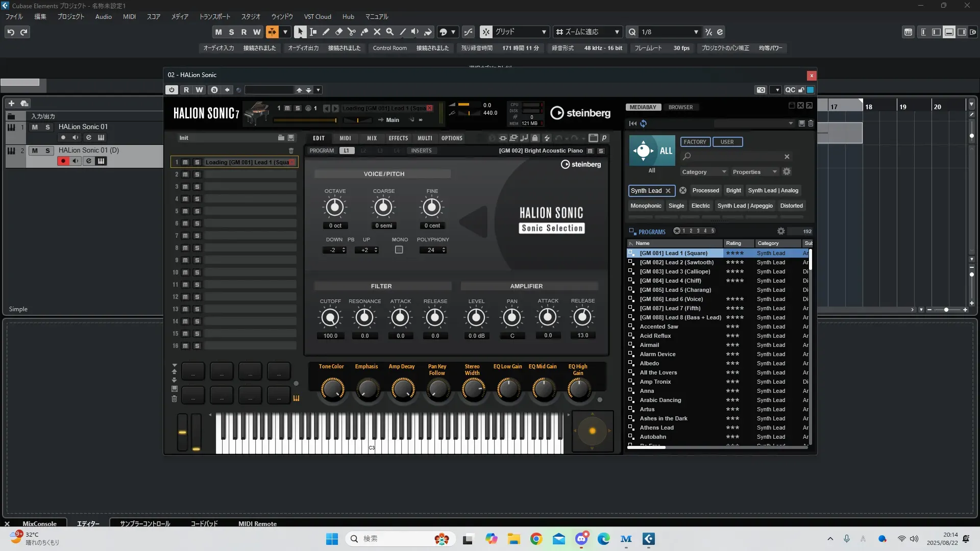
Task: Open the MIX tab in HALion
Action: tap(372, 138)
